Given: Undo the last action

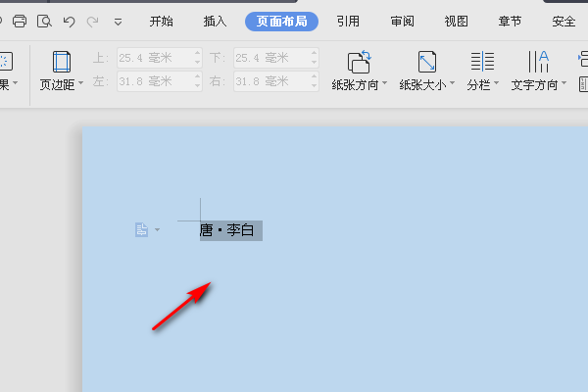Looking at the screenshot, I should (69, 22).
